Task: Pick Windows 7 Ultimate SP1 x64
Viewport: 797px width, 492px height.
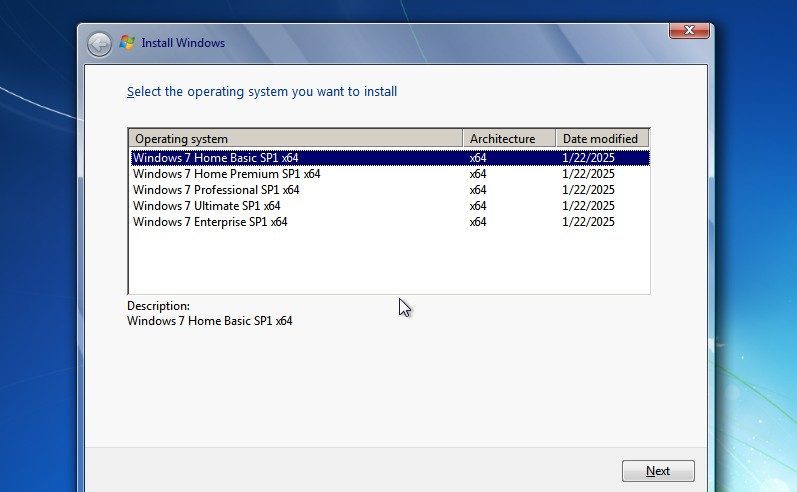Action: pyautogui.click(x=390, y=206)
